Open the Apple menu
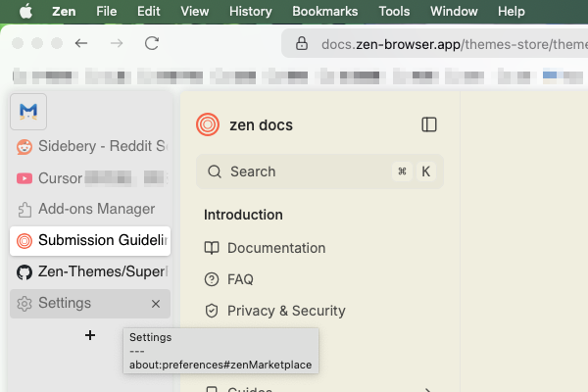 [x=25, y=11]
